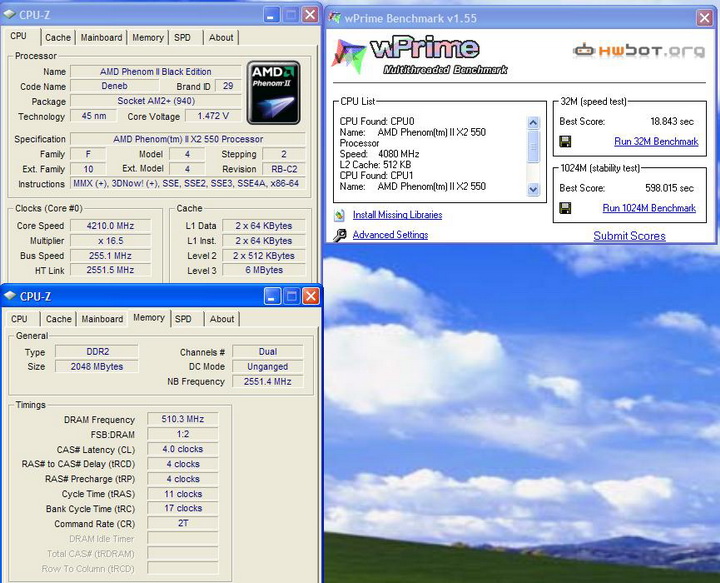The width and height of the screenshot is (720, 583).
Task: Open Mainboard tab in lower CPU-Z window
Action: [102, 319]
